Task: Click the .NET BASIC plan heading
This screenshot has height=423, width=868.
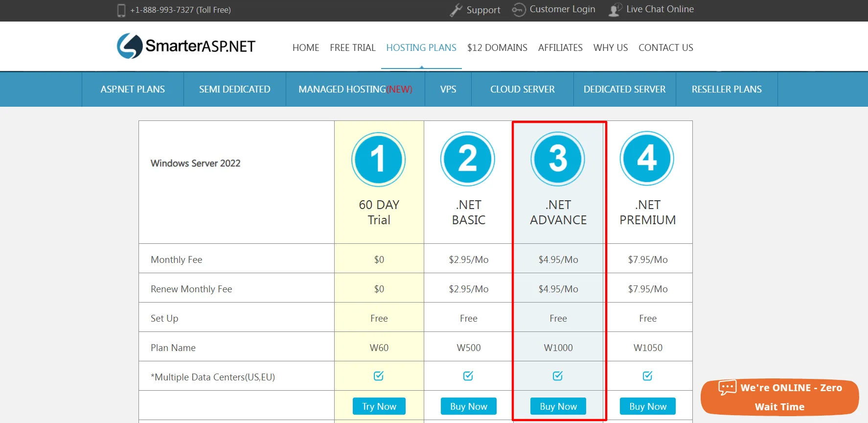Action: coord(469,212)
